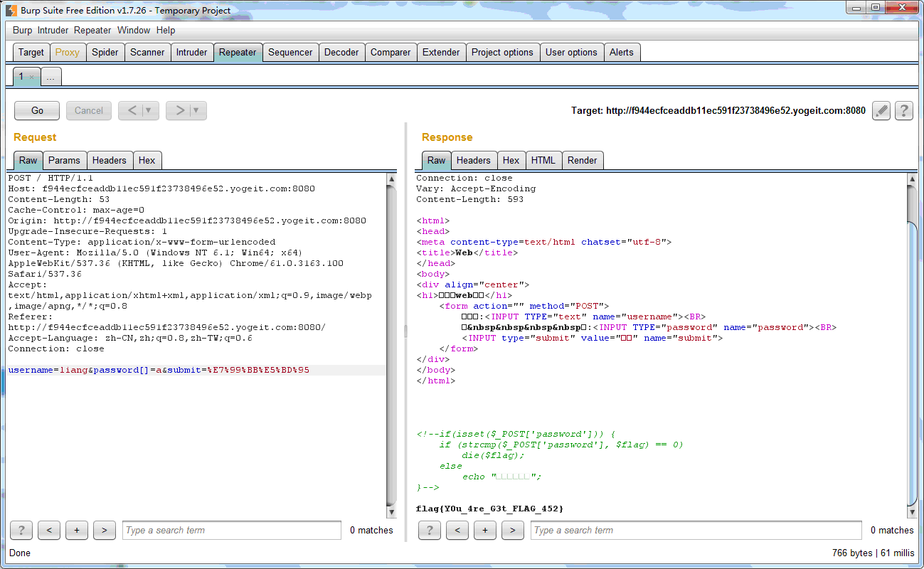The image size is (924, 569).
Task: Click the flag{Y0u_4re_G3t_FLAG_452} text
Action: 489,509
